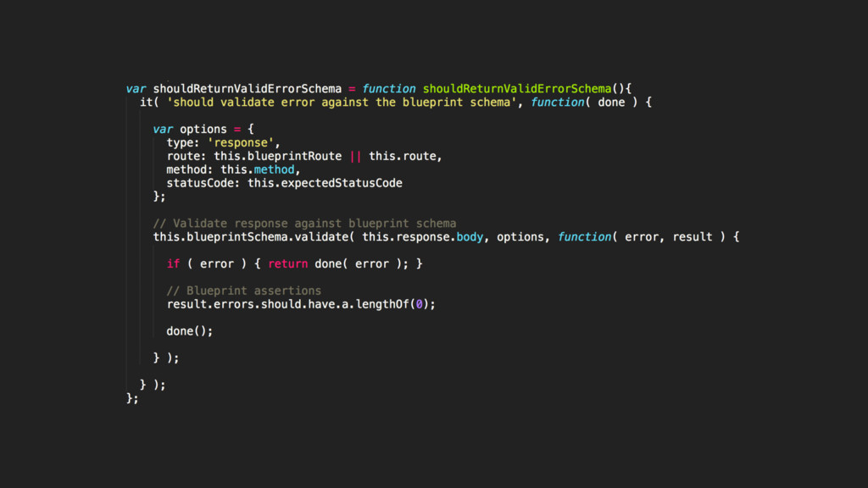868x488 pixels.
Task: Click the green shouldReturnValidErrorSchema function name
Action: 517,89
